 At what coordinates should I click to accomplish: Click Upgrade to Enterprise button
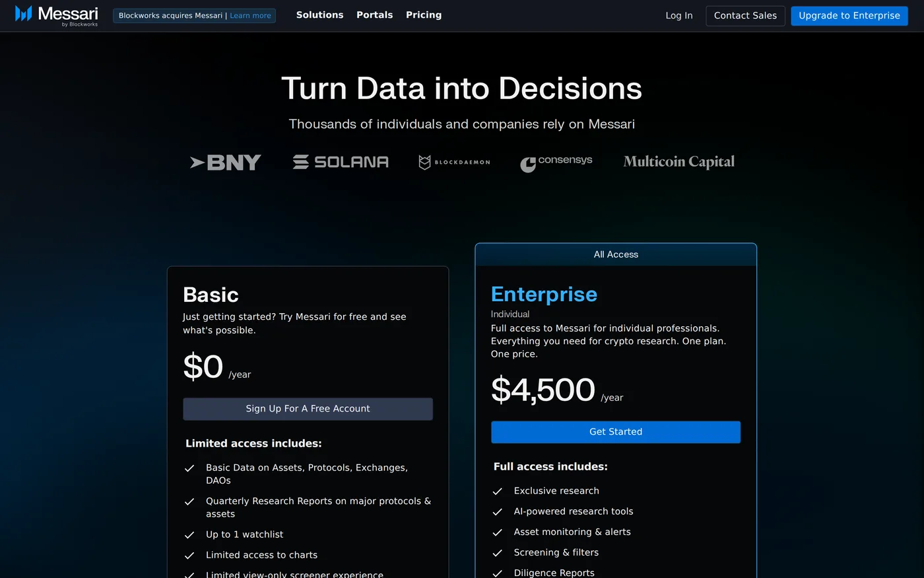point(849,15)
